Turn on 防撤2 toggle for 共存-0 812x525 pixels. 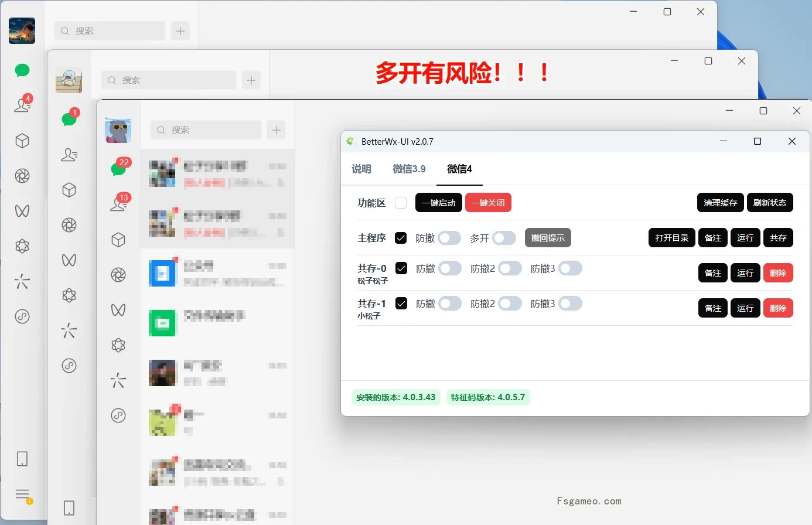click(510, 268)
